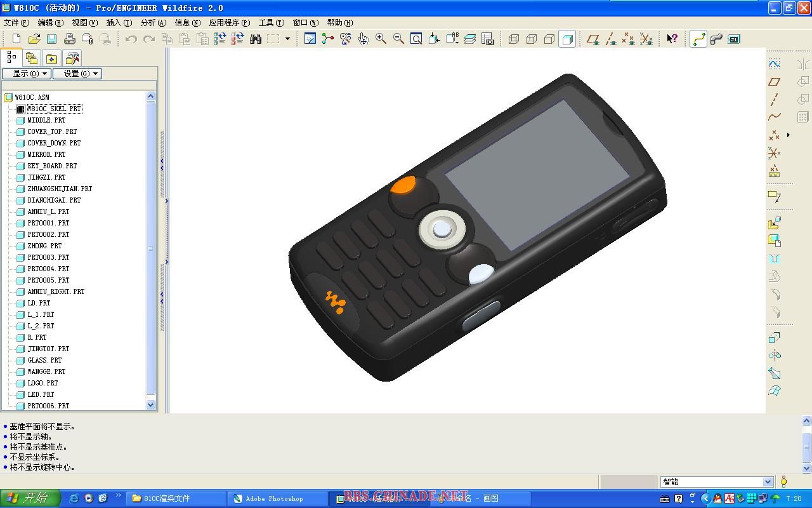Click the Context-sensitive help arrow icon
The height and width of the screenshot is (508, 812).
click(x=672, y=39)
